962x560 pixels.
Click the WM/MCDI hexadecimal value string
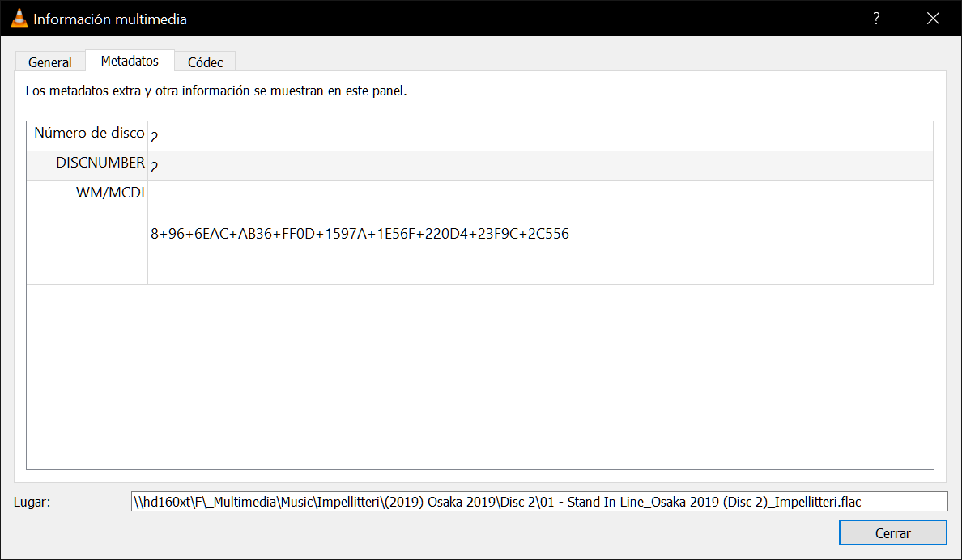point(360,235)
